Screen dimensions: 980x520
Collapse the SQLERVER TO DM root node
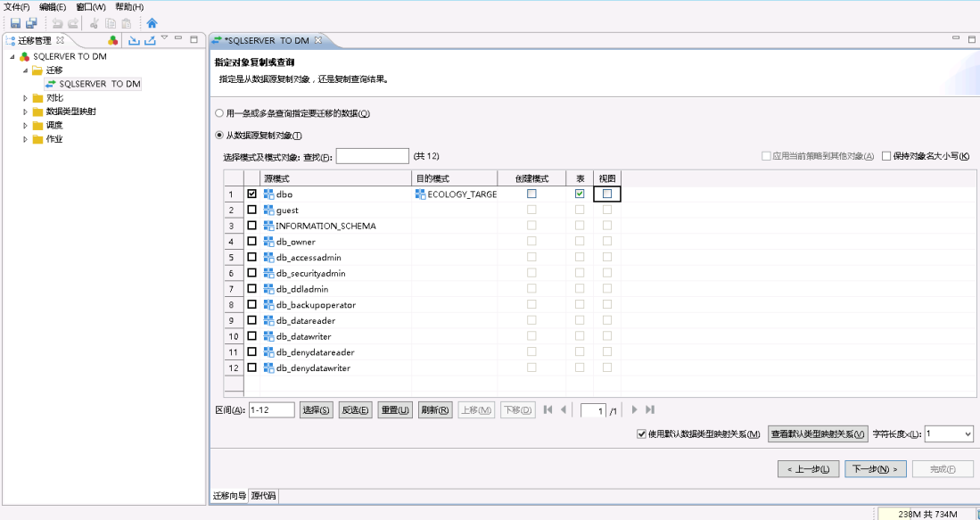[12, 57]
